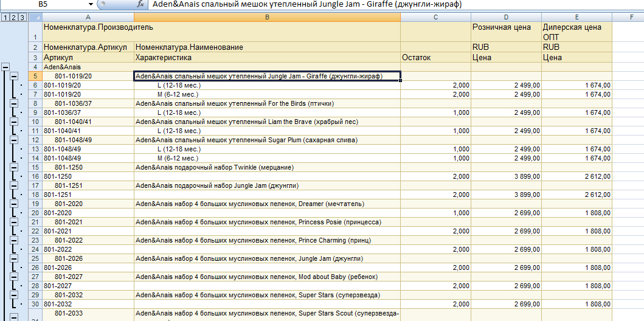Collapse the Aden&Anais group at row 4
This screenshot has height=321, width=644.
click(5, 66)
